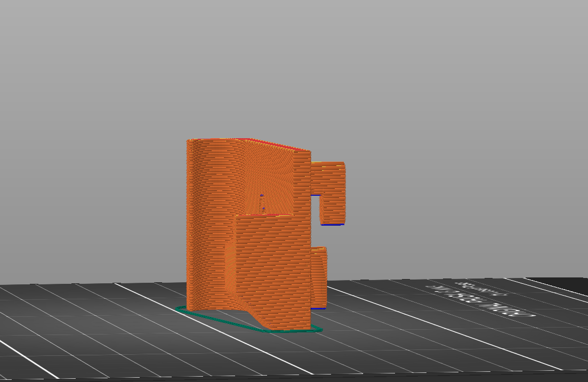This screenshot has width=588, height=382.
Task: Select the tall left wall of the model
Action: point(208,224)
